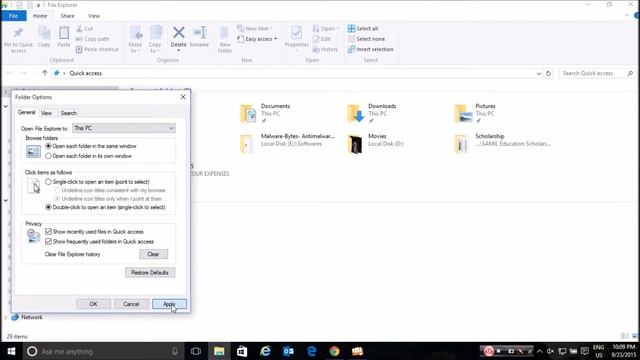Click Invert selection in ribbon

pos(371,49)
